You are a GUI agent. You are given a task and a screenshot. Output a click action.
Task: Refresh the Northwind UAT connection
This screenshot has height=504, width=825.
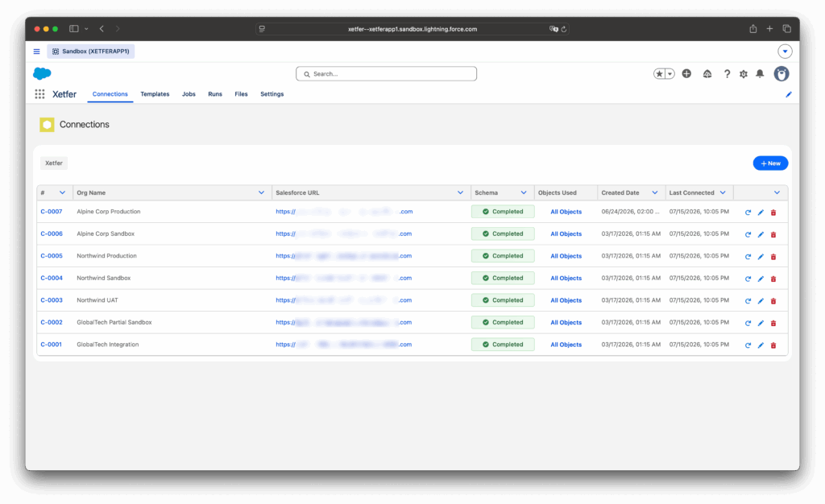748,300
